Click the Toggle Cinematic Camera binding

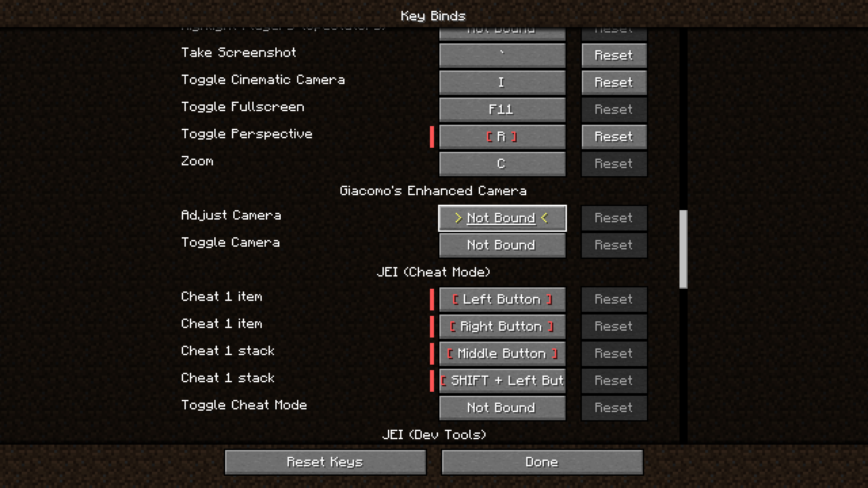(x=501, y=82)
